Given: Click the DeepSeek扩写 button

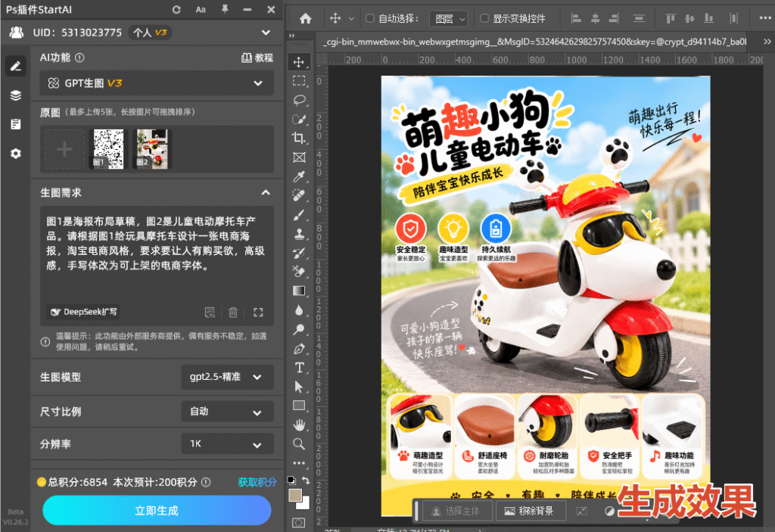Looking at the screenshot, I should pos(84,312).
